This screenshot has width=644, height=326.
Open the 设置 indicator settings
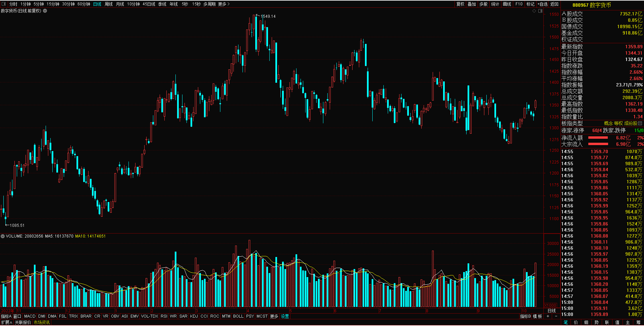click(285, 316)
